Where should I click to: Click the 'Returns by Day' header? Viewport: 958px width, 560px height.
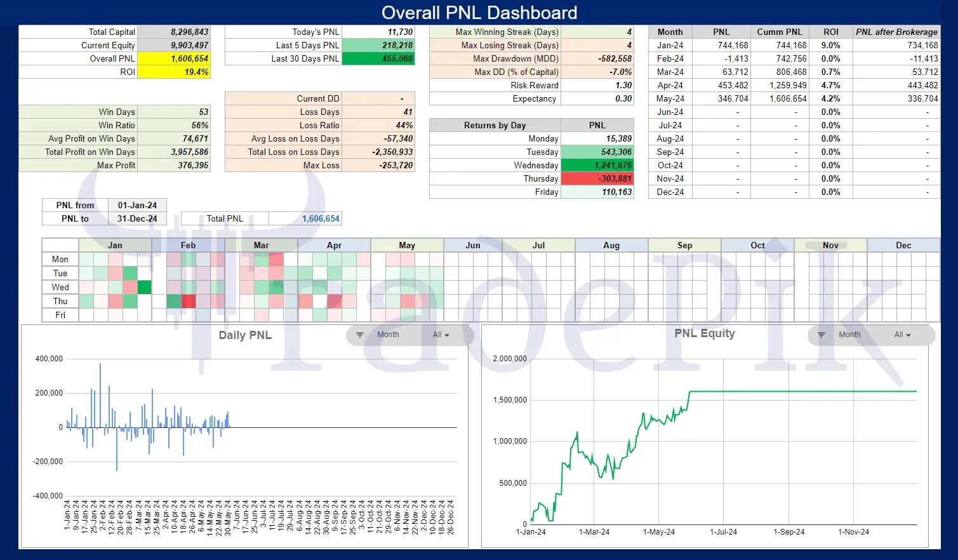(495, 125)
